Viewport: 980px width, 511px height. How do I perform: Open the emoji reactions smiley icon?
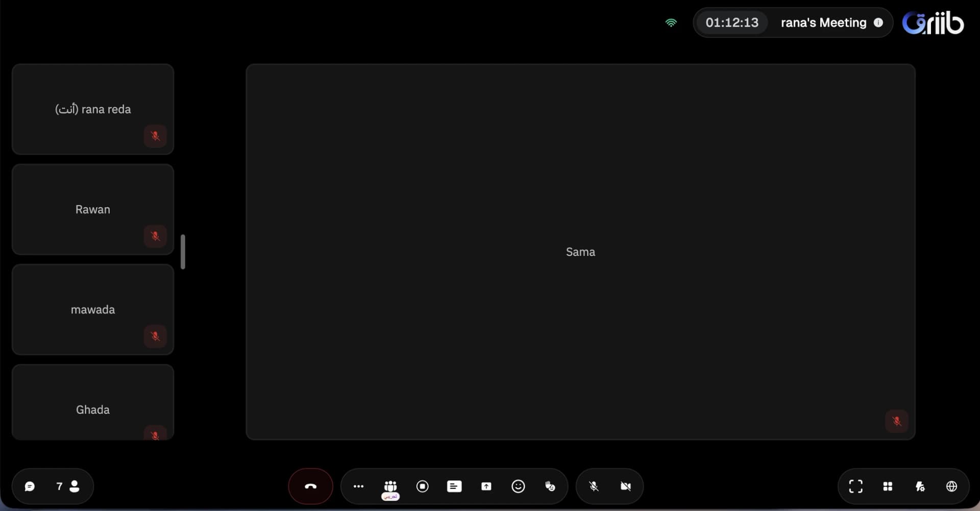[518, 486]
